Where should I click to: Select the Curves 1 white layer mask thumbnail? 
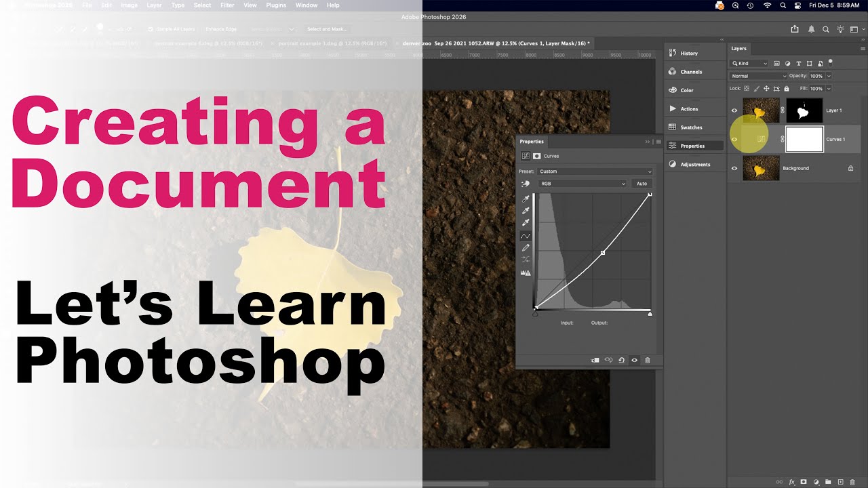[804, 139]
